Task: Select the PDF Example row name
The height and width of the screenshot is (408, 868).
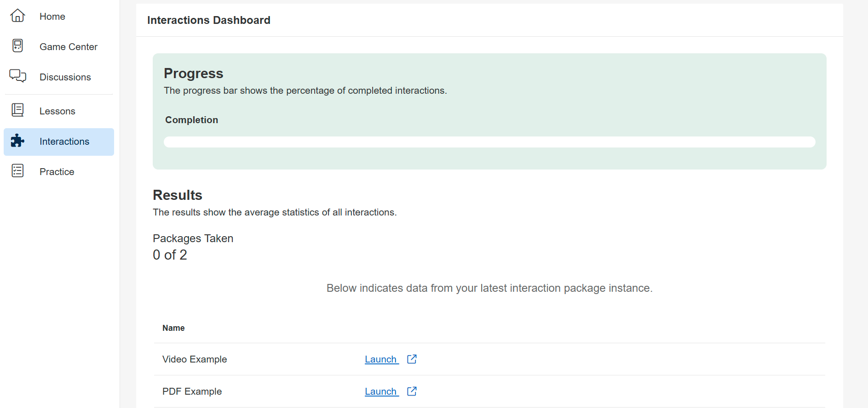Action: pos(192,391)
